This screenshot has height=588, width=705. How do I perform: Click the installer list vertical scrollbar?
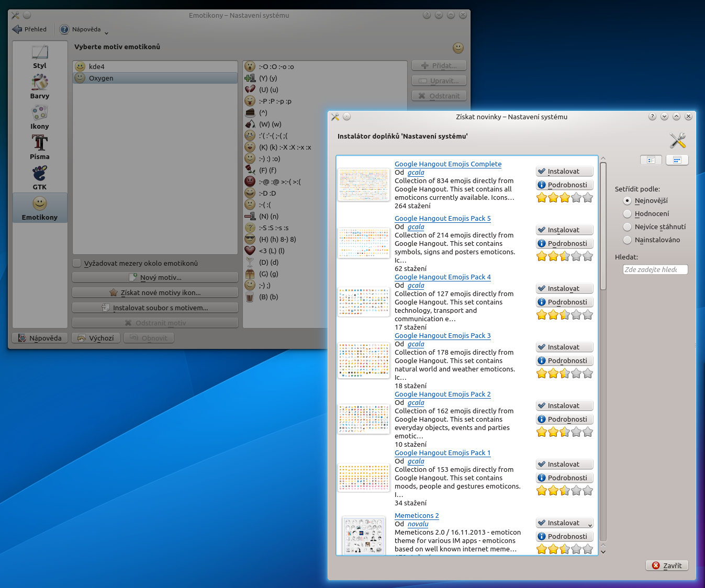(603, 226)
